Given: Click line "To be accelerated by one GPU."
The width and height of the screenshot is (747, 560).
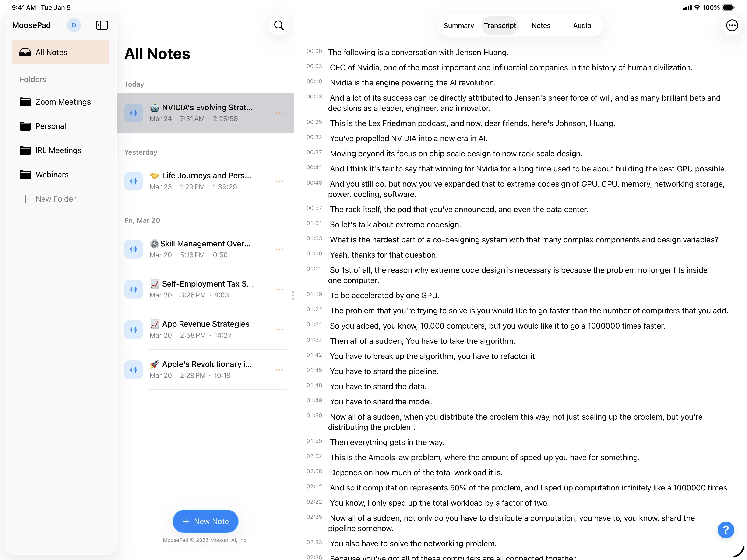Looking at the screenshot, I should tap(384, 295).
